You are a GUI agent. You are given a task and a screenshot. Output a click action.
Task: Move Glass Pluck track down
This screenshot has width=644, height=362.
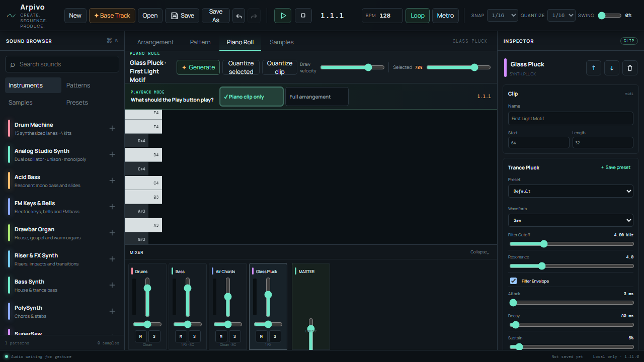pyautogui.click(x=612, y=68)
